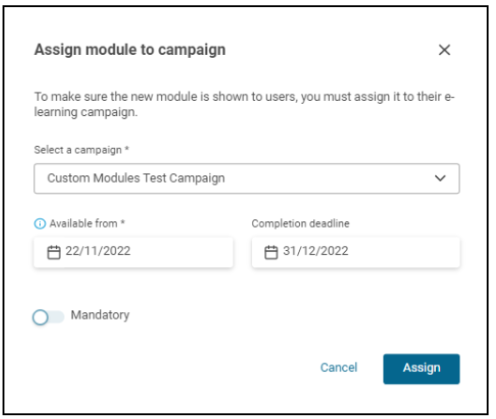
Task: Click the Mandatory label text
Action: pos(100,315)
